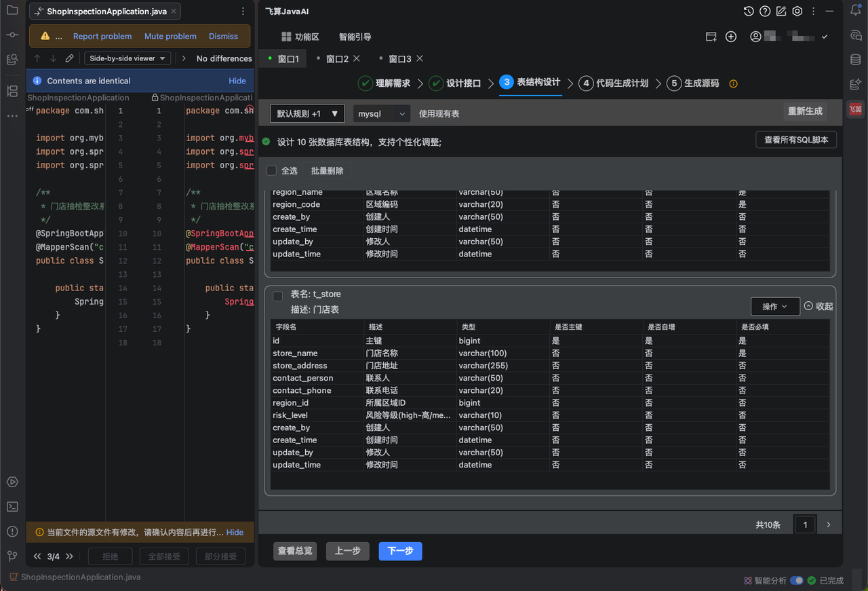Select the 功能区 menu item
The width and height of the screenshot is (868, 591).
pos(300,37)
